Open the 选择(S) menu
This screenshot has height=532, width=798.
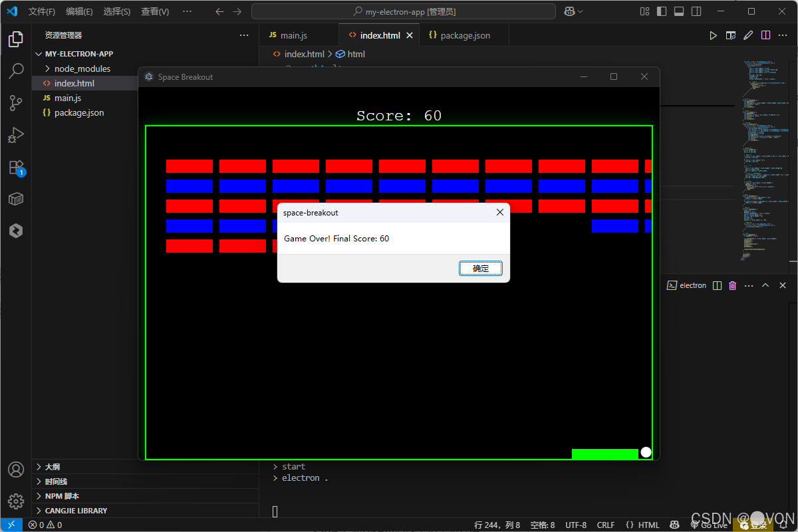[117, 11]
